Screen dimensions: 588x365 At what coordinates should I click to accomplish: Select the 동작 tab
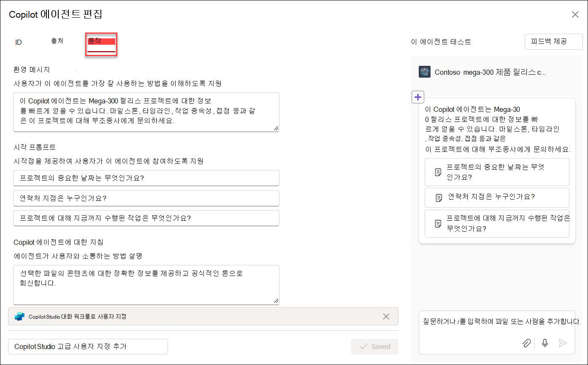click(x=101, y=44)
